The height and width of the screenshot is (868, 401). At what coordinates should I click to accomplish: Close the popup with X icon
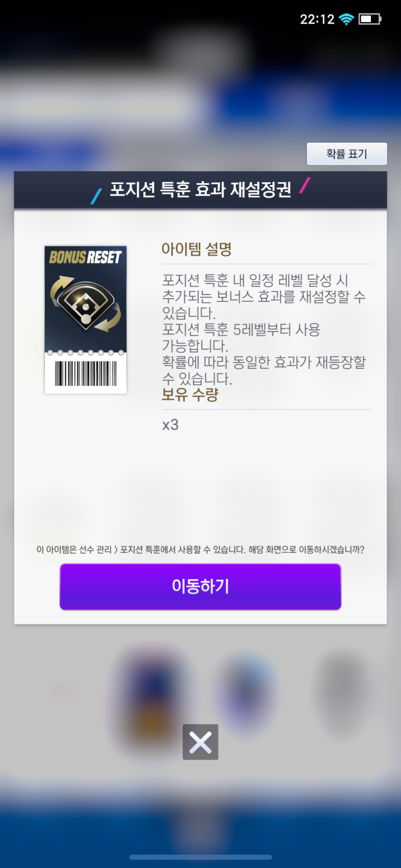(200, 742)
